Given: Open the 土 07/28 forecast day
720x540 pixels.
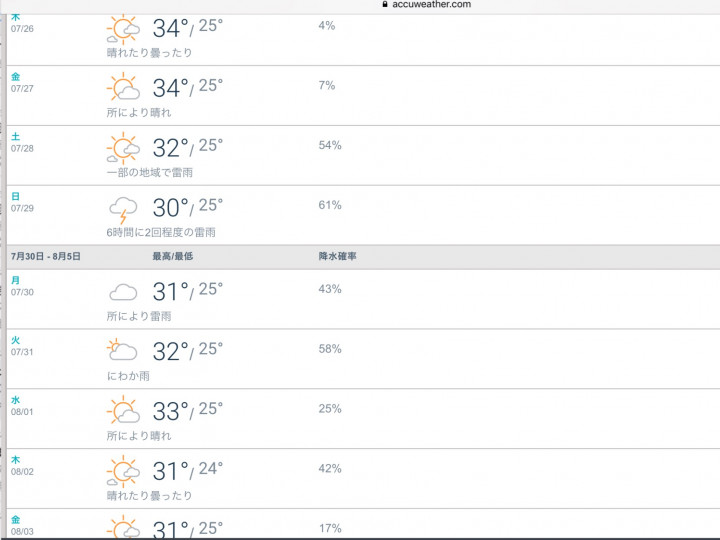Looking at the screenshot, I should click(22, 142).
